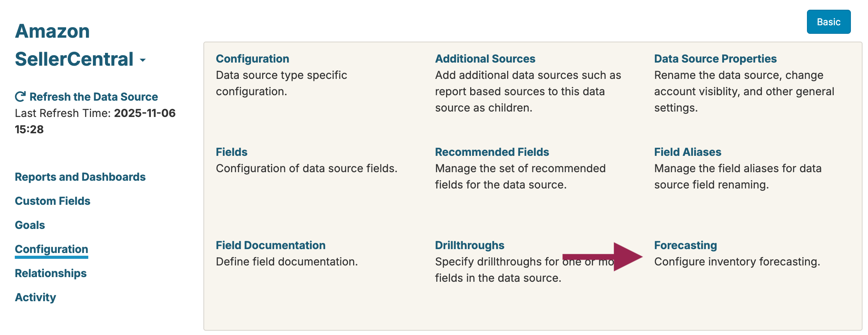Click the Amazon SellerCentral data source title
The height and width of the screenshot is (335, 868).
74,45
